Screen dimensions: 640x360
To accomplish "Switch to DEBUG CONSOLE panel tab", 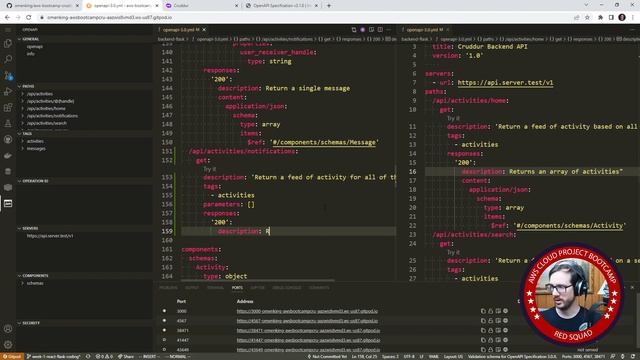I will click(287, 288).
